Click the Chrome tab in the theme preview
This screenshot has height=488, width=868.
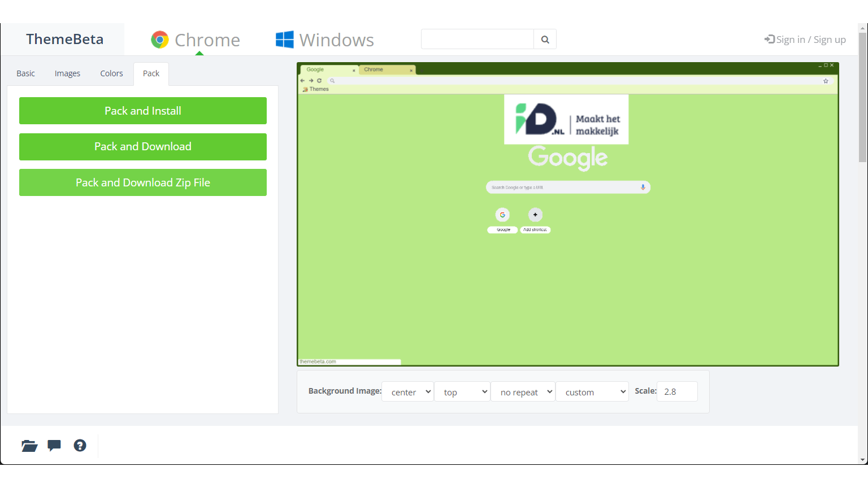point(387,70)
